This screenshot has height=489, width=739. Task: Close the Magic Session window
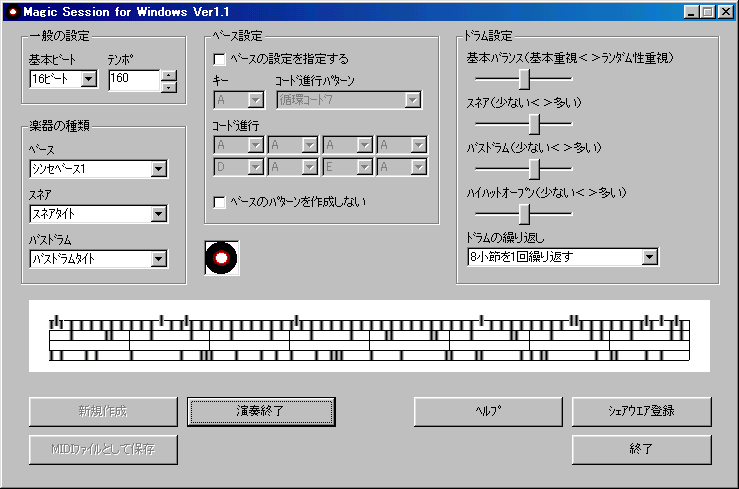pyautogui.click(x=725, y=12)
